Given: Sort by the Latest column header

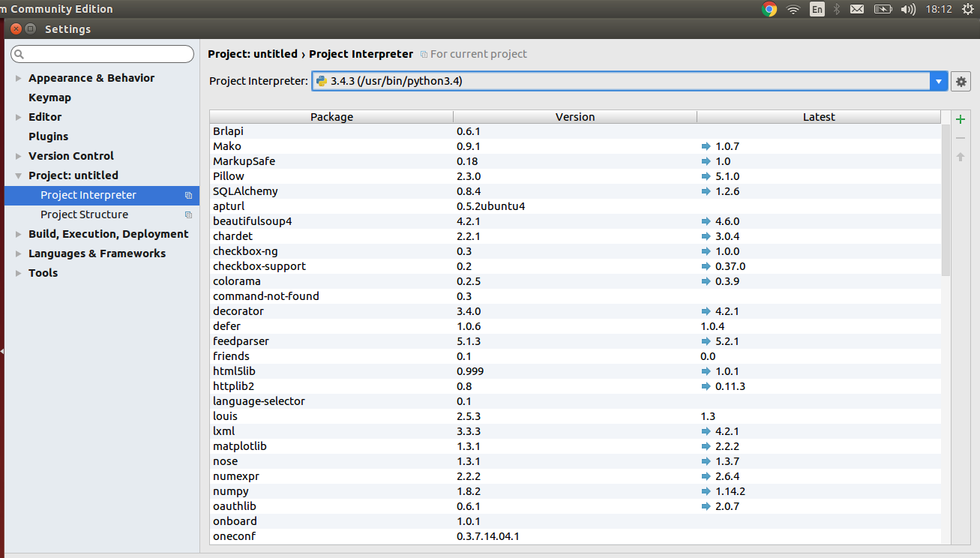Looking at the screenshot, I should [819, 117].
